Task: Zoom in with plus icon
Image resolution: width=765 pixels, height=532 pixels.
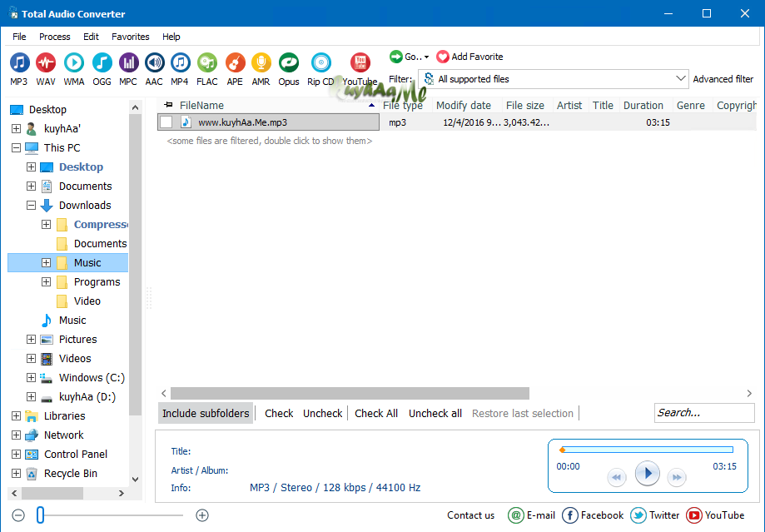Action: point(202,515)
